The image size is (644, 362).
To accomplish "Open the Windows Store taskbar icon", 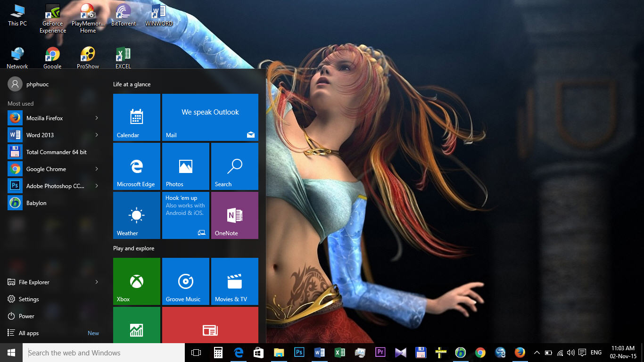I will pos(258,353).
